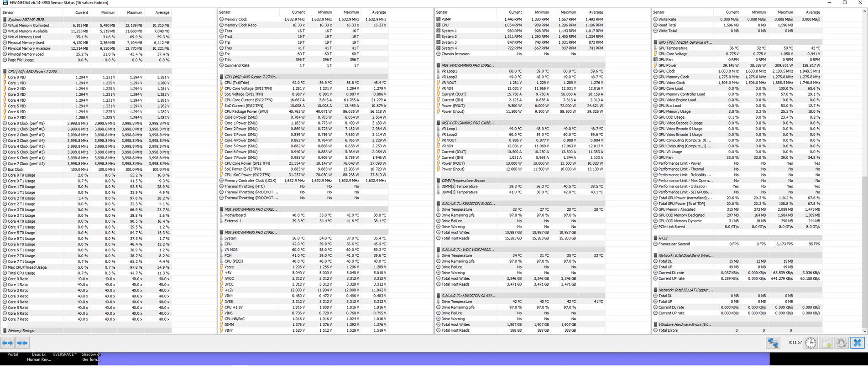Select the Page File Usage row

[87, 60]
